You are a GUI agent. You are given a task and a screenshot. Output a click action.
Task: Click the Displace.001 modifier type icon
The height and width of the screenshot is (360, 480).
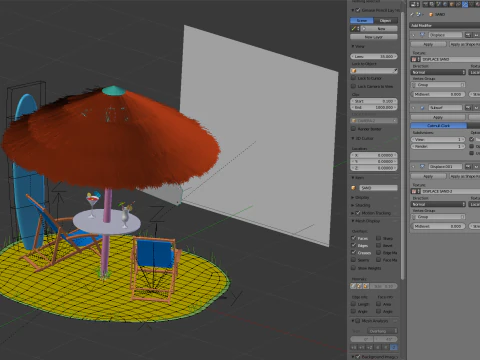coord(422,166)
